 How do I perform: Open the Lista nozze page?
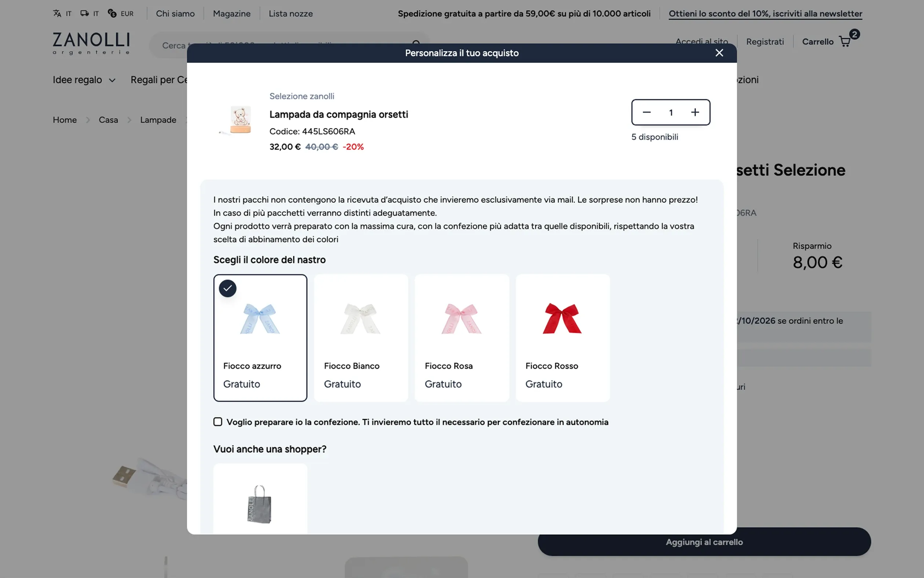(290, 13)
